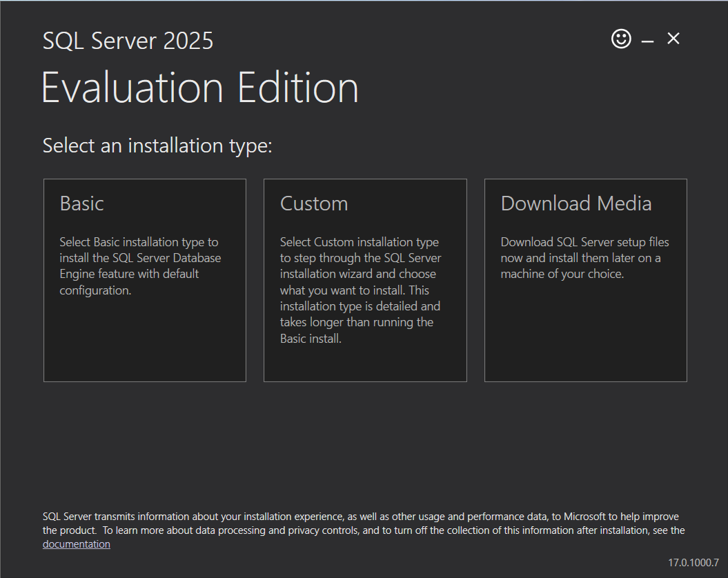Screen dimensions: 728x578
Task: Open the feedback form via smiley face
Action: pyautogui.click(x=620, y=39)
